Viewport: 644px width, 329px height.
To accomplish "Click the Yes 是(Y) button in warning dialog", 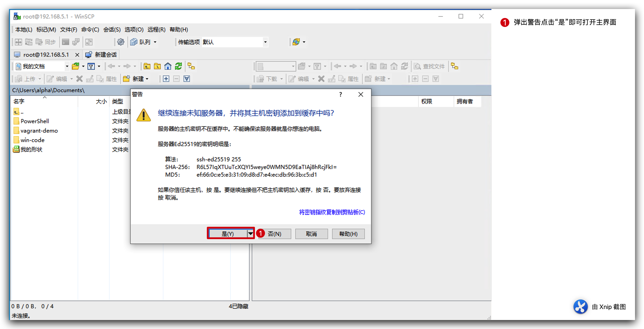I will point(228,234).
